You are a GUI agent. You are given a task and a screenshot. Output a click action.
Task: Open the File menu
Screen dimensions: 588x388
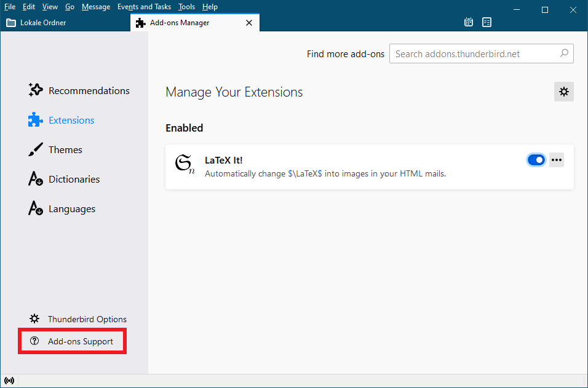tap(10, 7)
